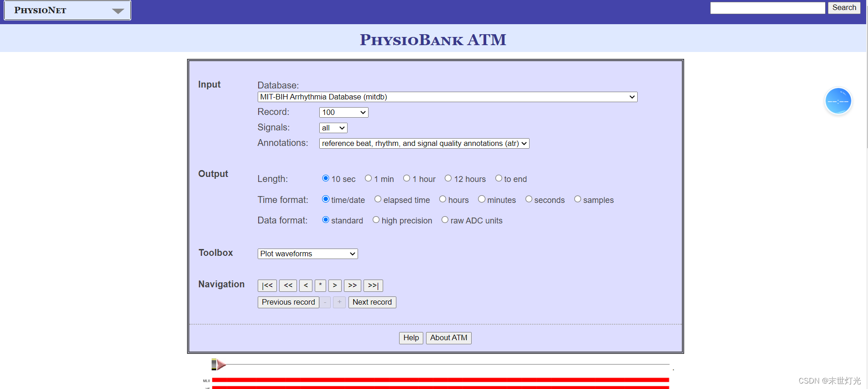Select 1 hour length option
868x389 pixels.
[407, 178]
